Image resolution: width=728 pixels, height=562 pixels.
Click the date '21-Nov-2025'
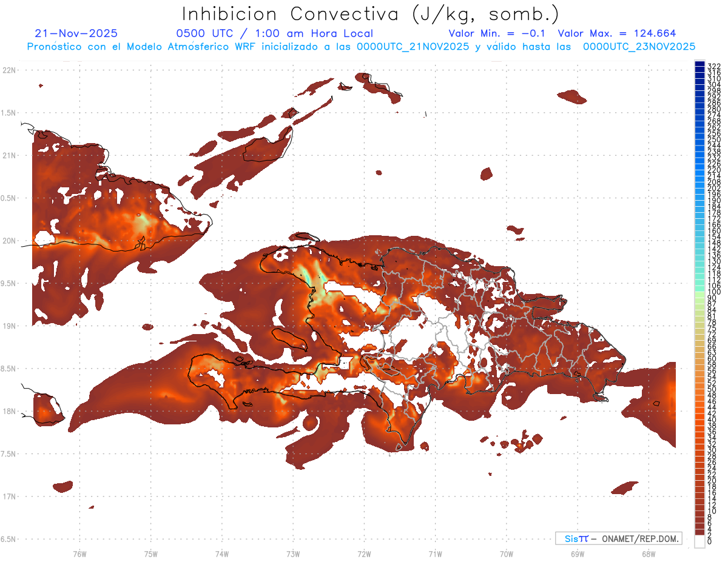click(76, 34)
